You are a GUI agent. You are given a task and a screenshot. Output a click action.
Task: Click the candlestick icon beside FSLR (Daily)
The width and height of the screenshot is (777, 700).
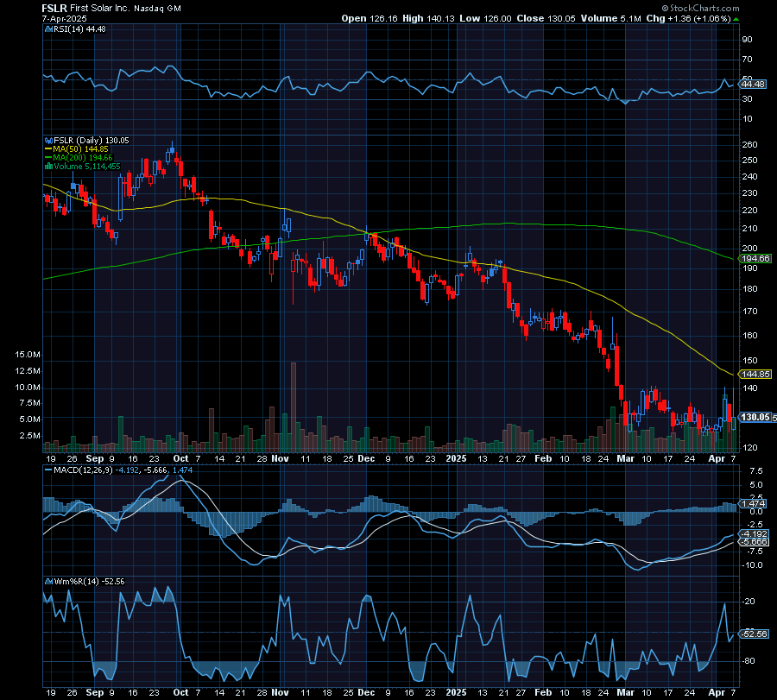tap(47, 139)
